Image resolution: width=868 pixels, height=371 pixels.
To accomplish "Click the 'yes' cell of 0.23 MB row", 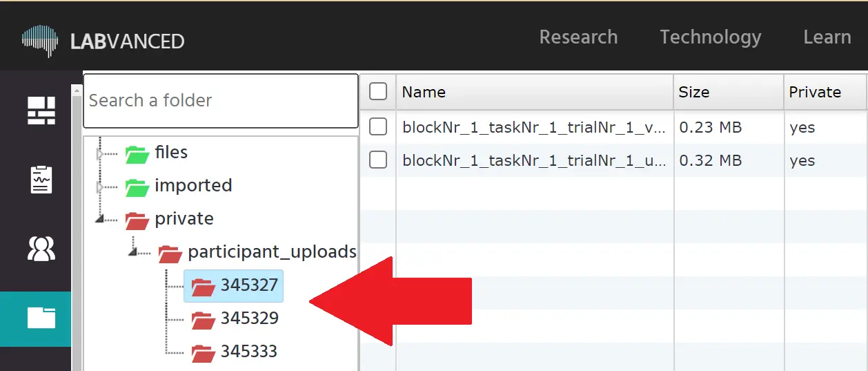I will coord(802,128).
